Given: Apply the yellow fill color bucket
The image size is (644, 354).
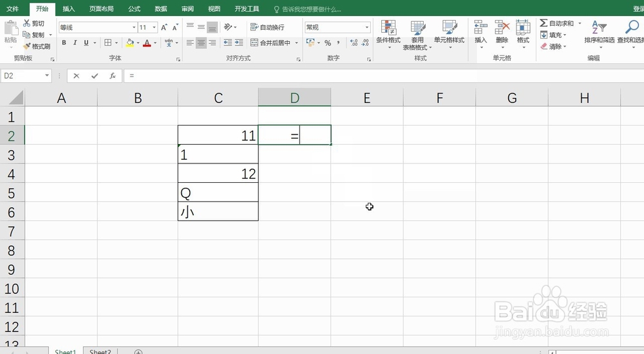Looking at the screenshot, I should coord(130,42).
